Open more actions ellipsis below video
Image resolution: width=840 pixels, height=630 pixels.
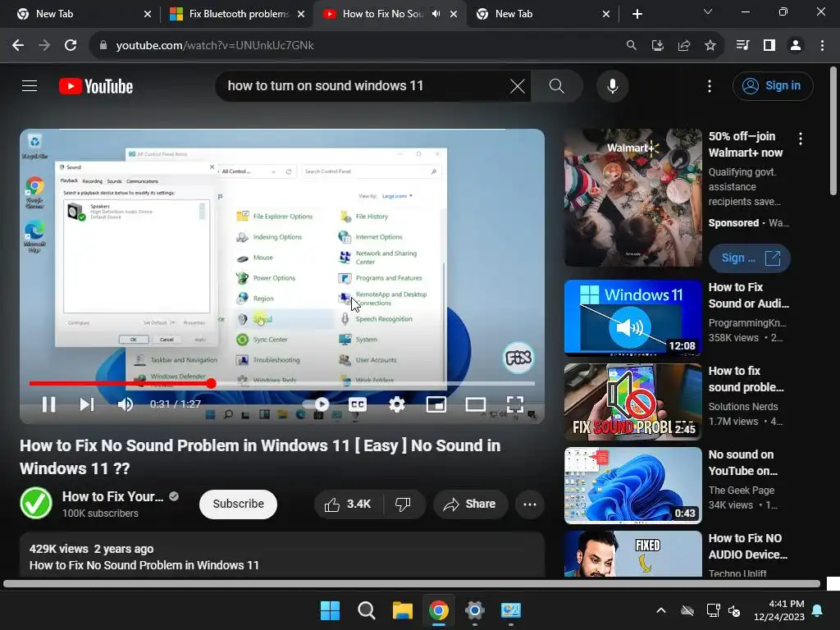pyautogui.click(x=530, y=504)
